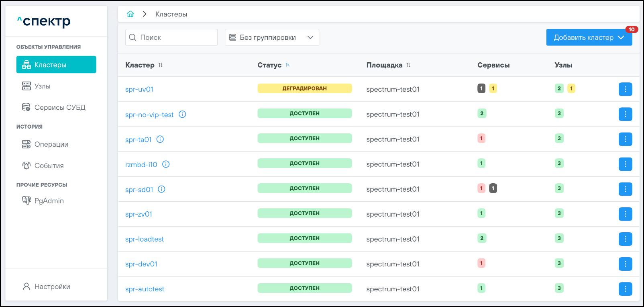Click into the Поиск search field
Image resolution: width=644 pixels, height=307 pixels.
(176, 37)
